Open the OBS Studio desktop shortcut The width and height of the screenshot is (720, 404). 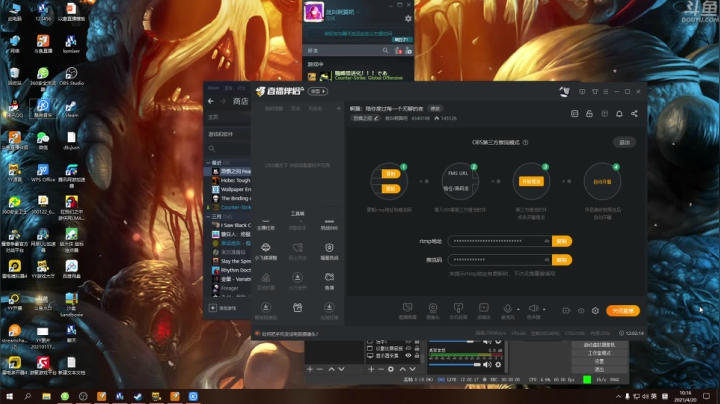[x=71, y=77]
